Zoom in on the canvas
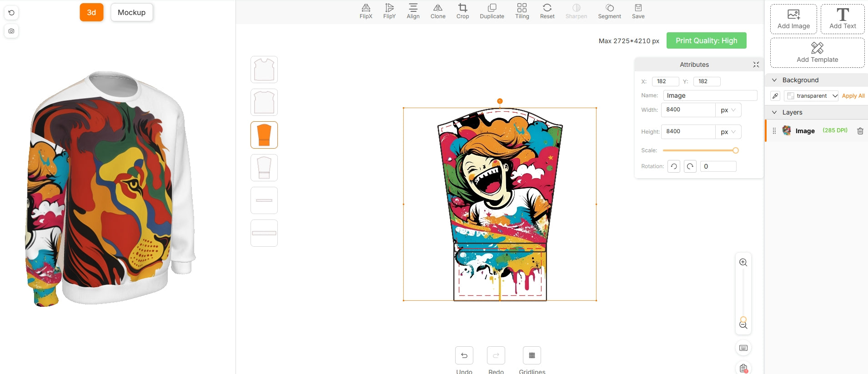 click(x=743, y=263)
